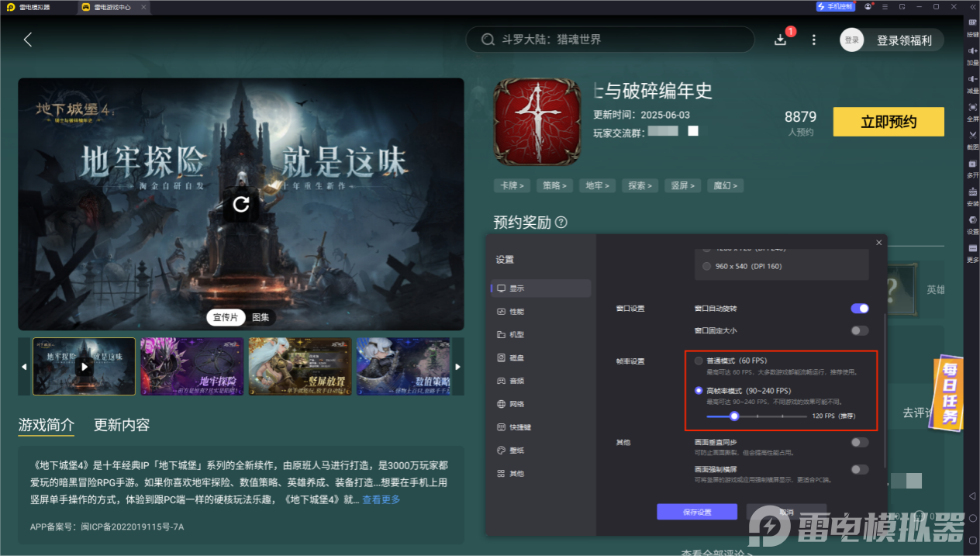Enable the 窗口固定大小 toggle
Image resolution: width=980 pixels, height=556 pixels.
(x=859, y=330)
